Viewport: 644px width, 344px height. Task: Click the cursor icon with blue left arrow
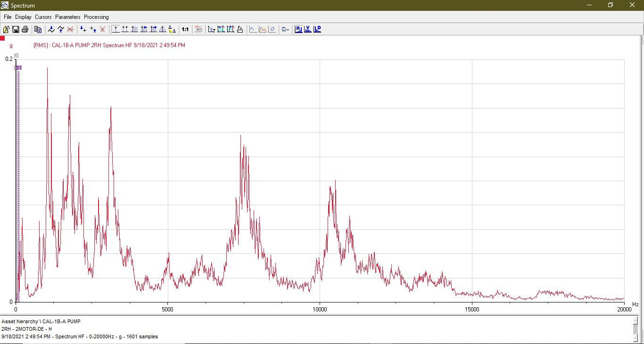click(144, 29)
